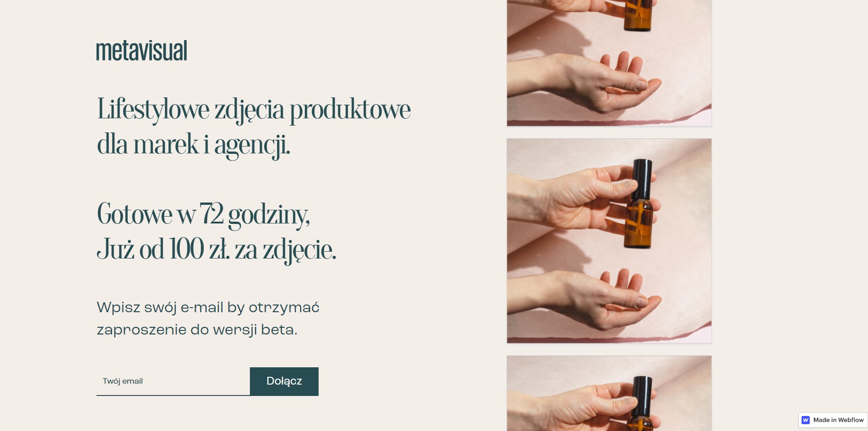Click the heading line Lifestylowe zdjęcia produktowe
Screen dimensions: 868x431
coord(254,110)
